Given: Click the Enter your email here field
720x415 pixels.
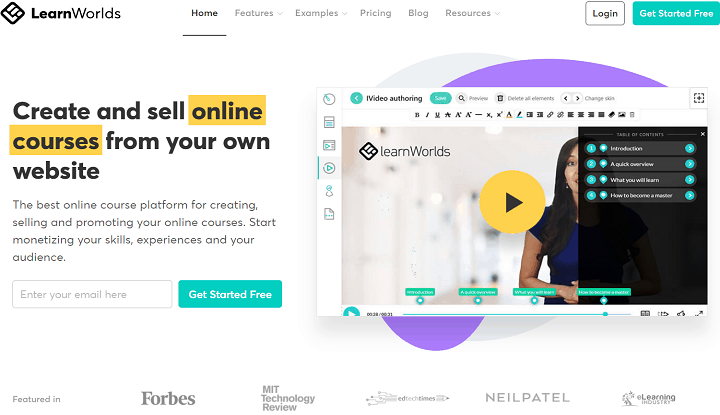Looking at the screenshot, I should tap(92, 294).
